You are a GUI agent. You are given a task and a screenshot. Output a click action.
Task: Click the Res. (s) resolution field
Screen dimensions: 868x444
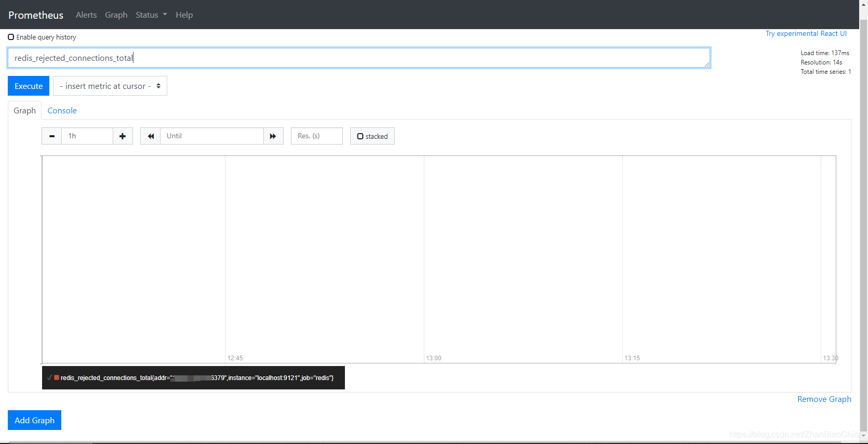[x=317, y=136]
